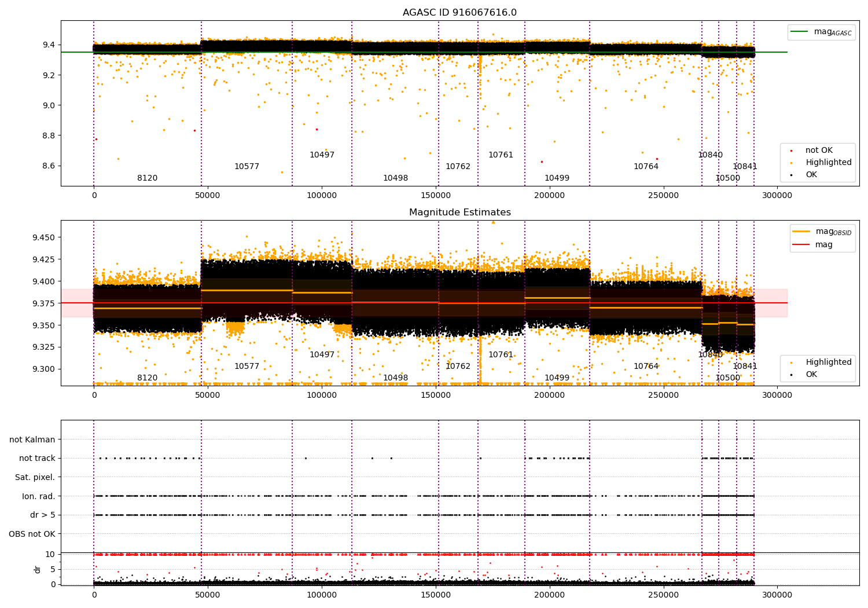
Task: Click the 9.325 y-axis tick label
Action: (x=44, y=347)
